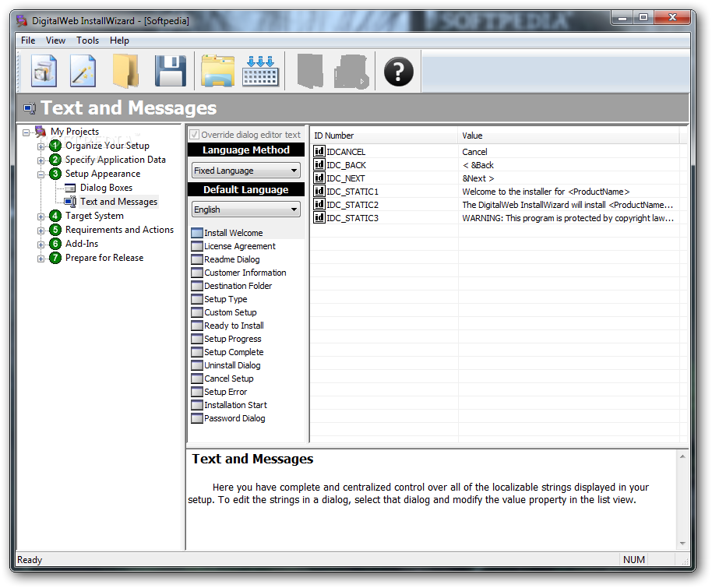
Task: Click the grayed-out run setup icon
Action: click(351, 72)
